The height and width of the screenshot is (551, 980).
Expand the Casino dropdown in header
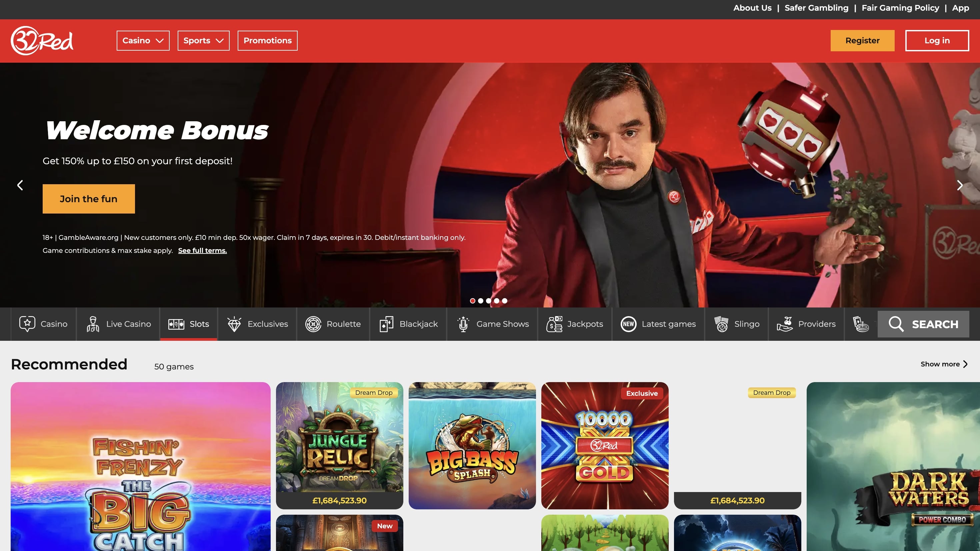[x=143, y=41]
